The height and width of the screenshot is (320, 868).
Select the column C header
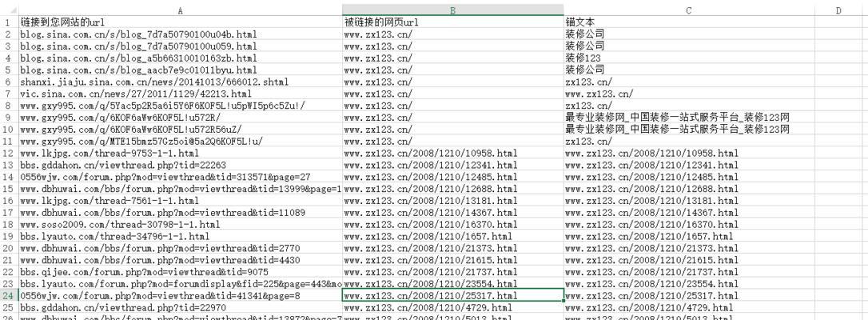(688, 10)
